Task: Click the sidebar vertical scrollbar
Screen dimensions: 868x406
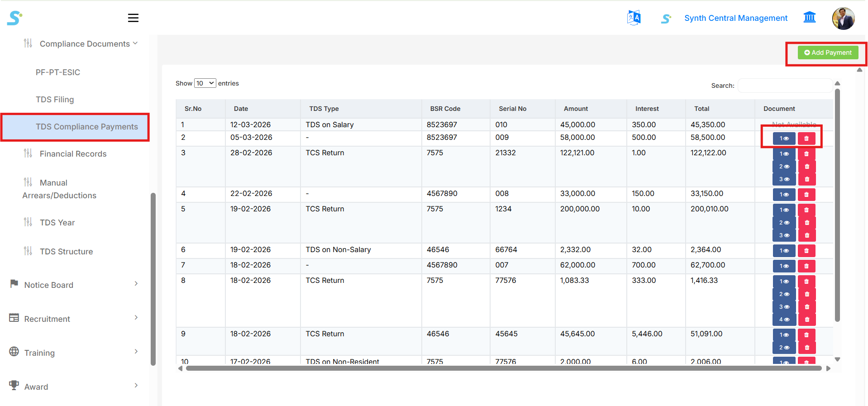Action: click(x=153, y=279)
